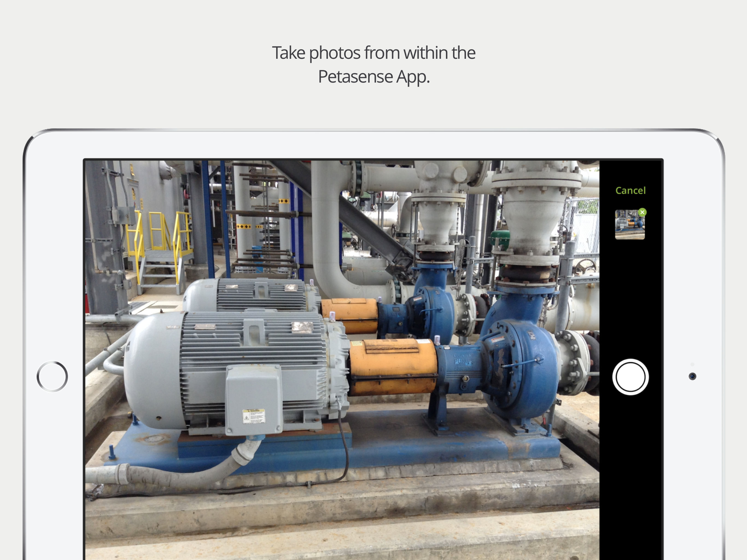
Task: Tap the white camera shutter button
Action: [630, 377]
